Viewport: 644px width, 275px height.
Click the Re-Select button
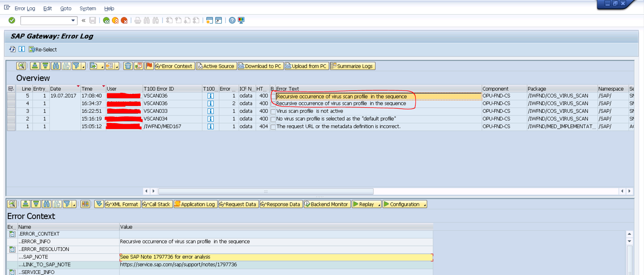tap(43, 50)
